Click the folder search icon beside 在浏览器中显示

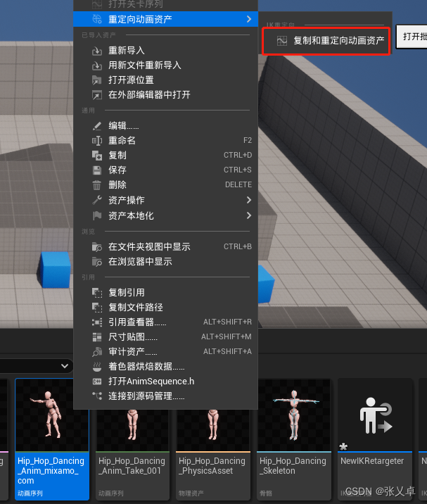[97, 262]
